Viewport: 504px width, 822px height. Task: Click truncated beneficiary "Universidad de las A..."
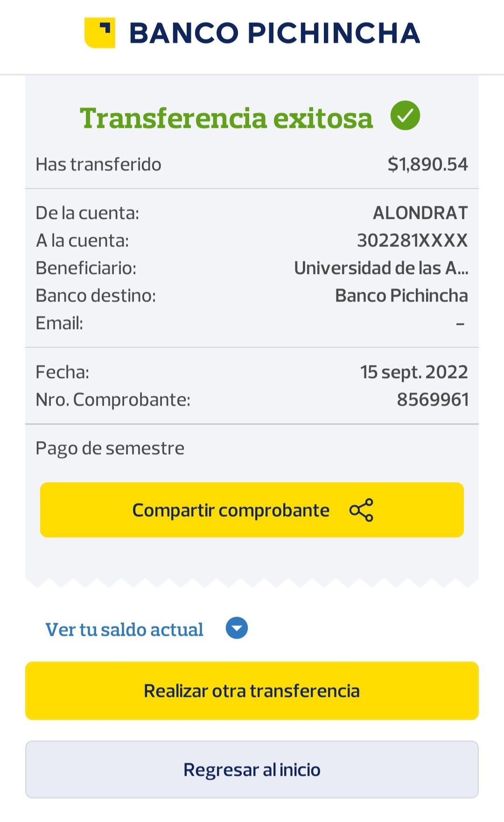click(381, 268)
